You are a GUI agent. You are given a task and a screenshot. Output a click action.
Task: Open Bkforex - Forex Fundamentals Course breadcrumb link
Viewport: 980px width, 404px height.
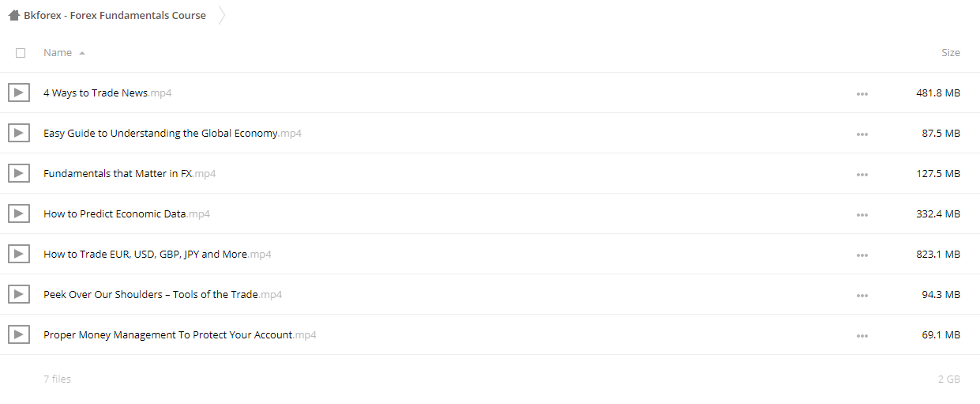coord(115,15)
